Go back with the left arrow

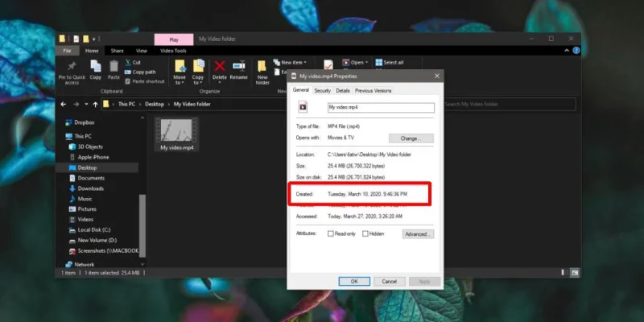[64, 105]
